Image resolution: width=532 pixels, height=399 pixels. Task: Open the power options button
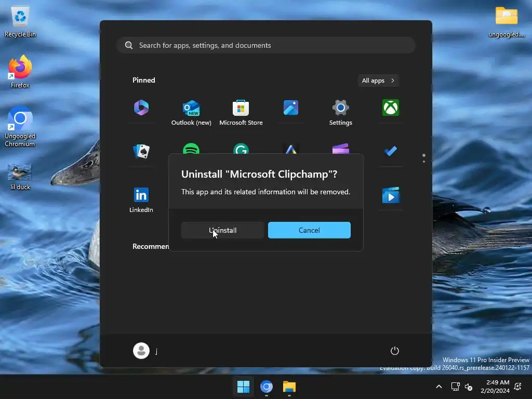tap(395, 351)
